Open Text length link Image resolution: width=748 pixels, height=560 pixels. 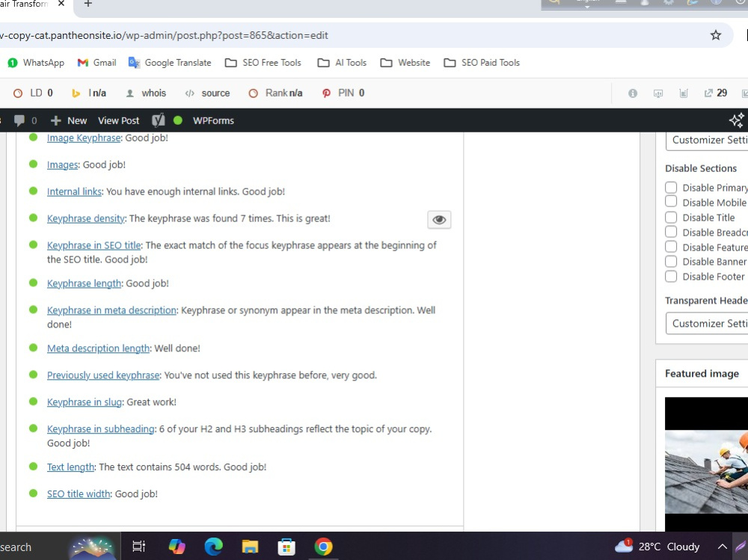point(70,467)
